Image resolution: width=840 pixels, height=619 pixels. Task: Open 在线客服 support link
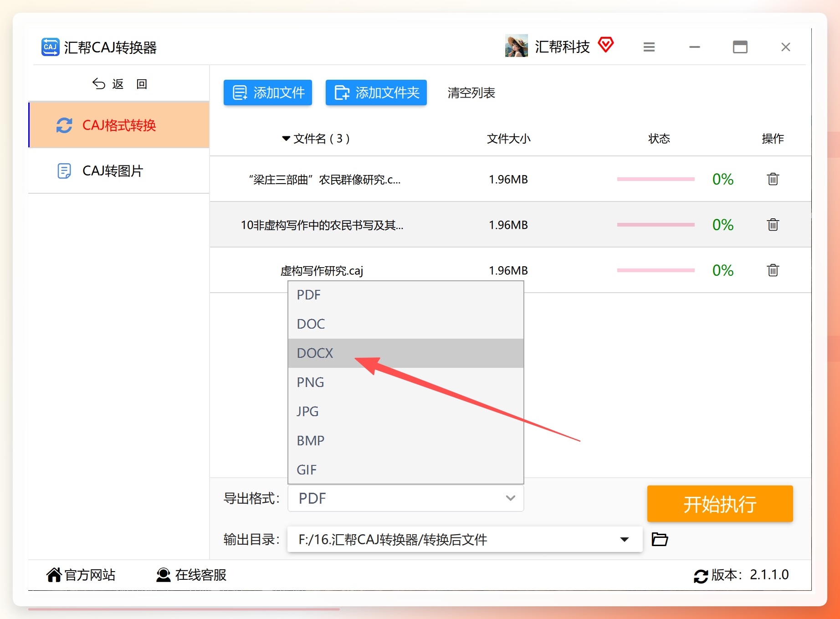tap(191, 575)
